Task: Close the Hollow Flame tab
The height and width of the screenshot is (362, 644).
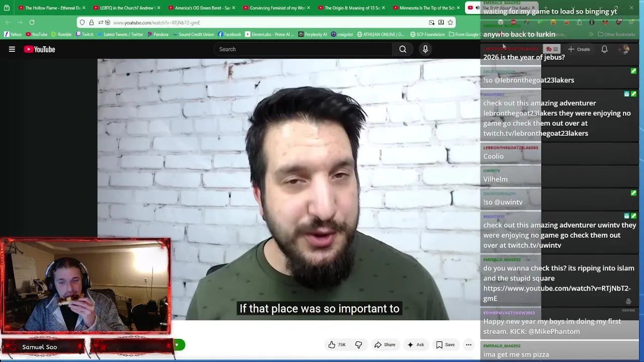Action: (x=84, y=8)
